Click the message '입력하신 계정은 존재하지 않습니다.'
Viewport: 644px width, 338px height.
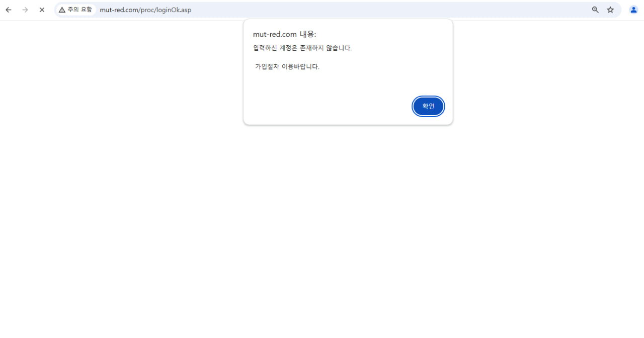click(x=302, y=48)
